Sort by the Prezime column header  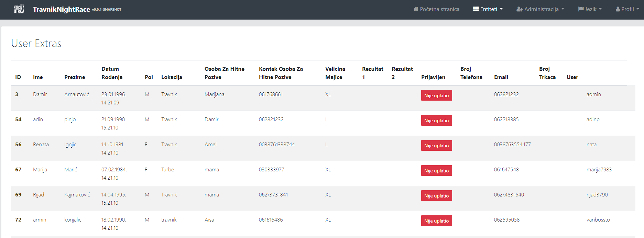tap(75, 77)
